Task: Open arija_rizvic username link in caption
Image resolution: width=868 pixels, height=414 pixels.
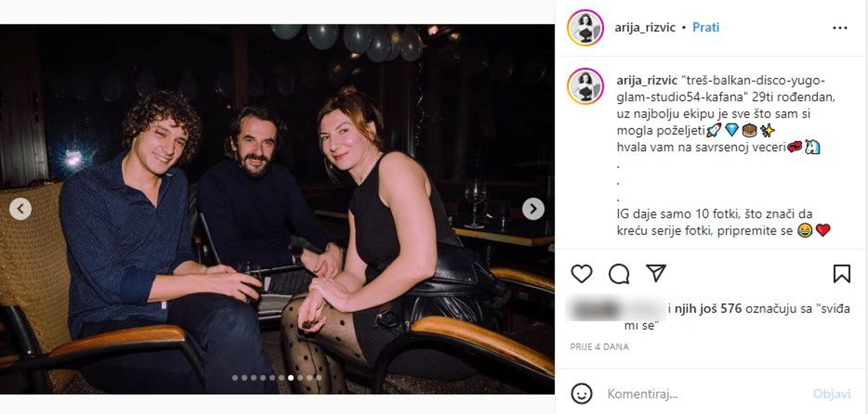Action: (647, 80)
